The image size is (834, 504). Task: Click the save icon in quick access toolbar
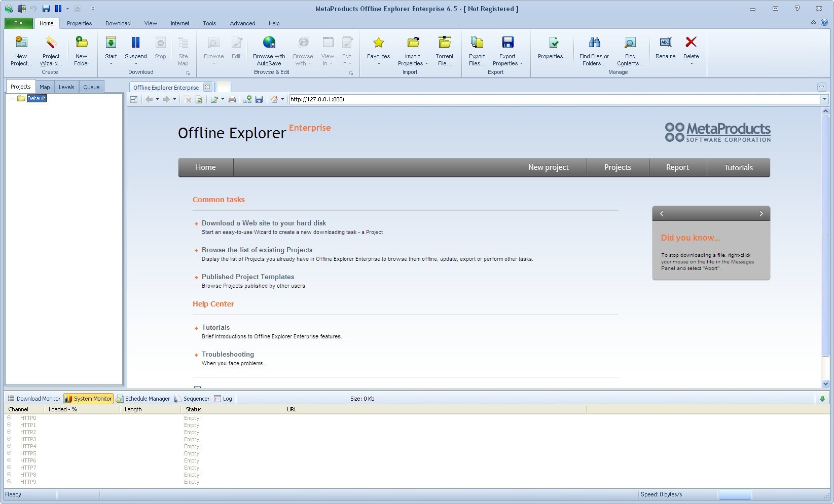click(x=46, y=9)
